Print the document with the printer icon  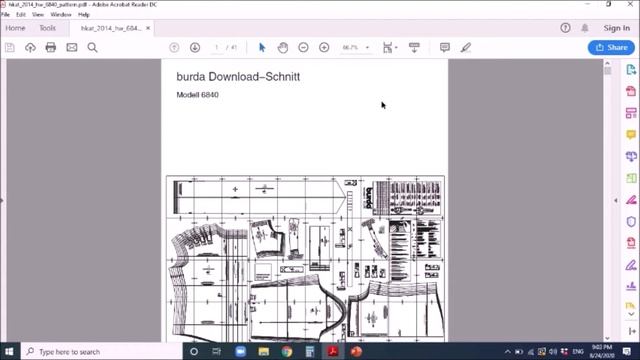(x=51, y=47)
